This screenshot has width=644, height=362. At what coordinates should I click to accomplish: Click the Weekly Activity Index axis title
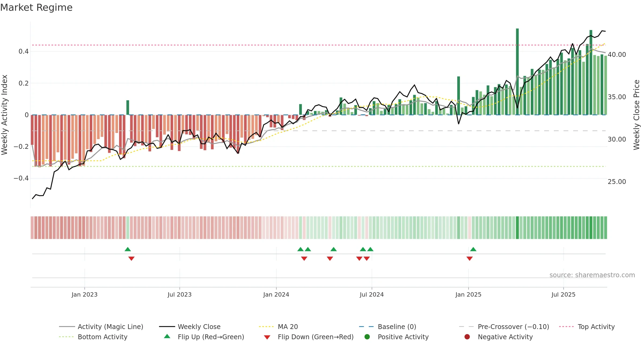[5, 115]
